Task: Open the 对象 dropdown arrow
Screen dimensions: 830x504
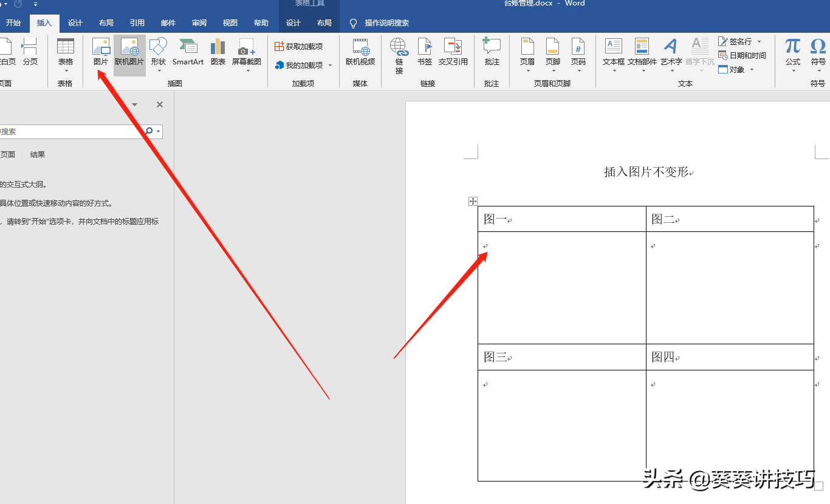Action: (x=752, y=70)
